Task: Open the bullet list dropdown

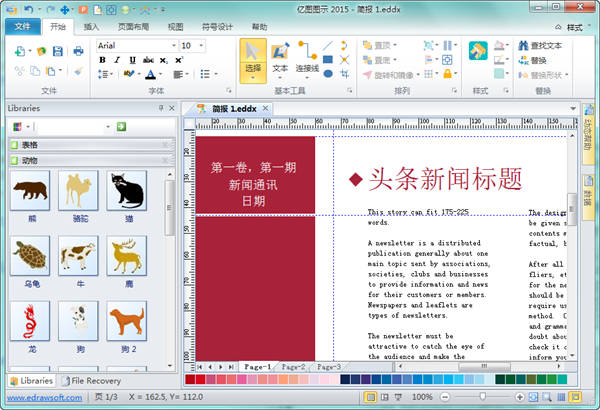Action: coord(216,74)
